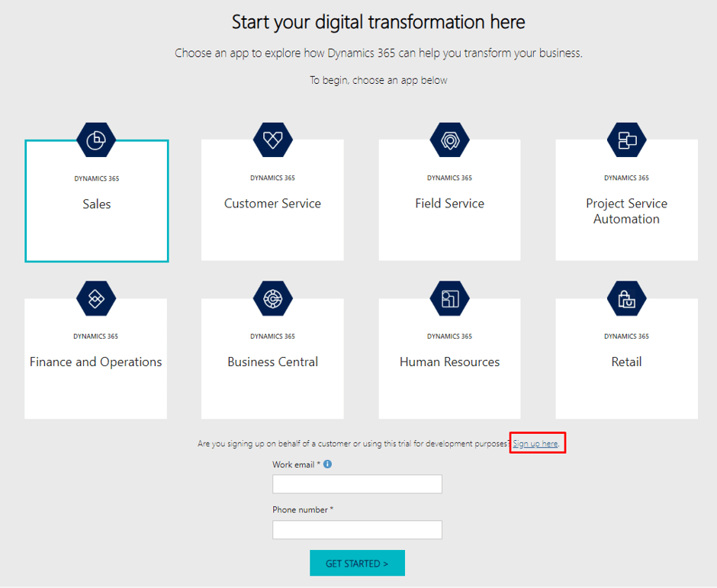This screenshot has height=588, width=717.
Task: Click the info icon beside Work email
Action: 327,464
